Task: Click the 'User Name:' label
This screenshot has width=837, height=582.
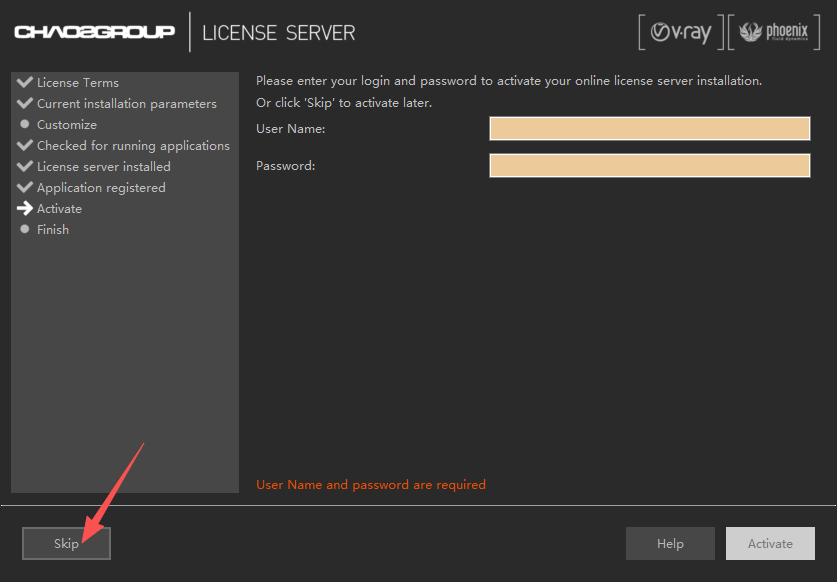Action: pyautogui.click(x=290, y=129)
